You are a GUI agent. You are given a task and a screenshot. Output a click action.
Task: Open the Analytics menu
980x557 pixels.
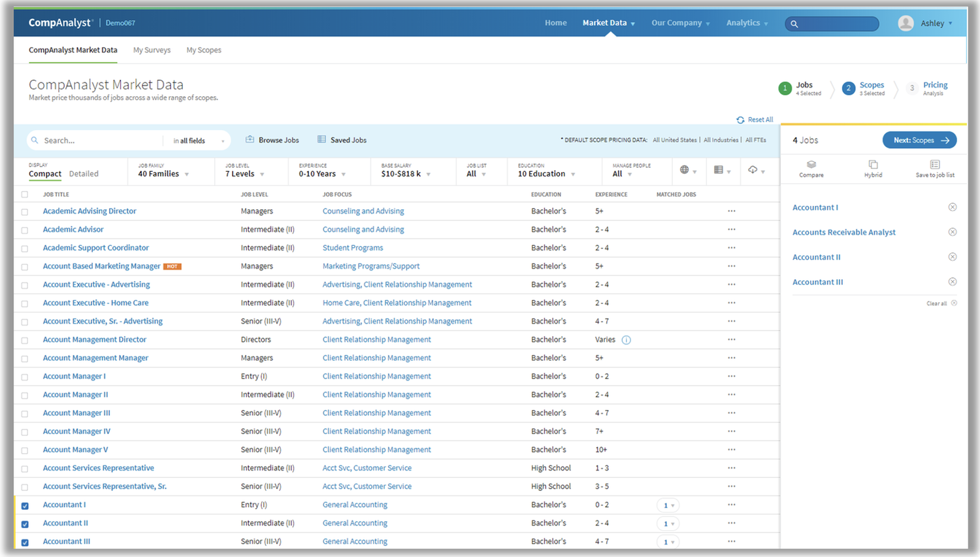(747, 23)
